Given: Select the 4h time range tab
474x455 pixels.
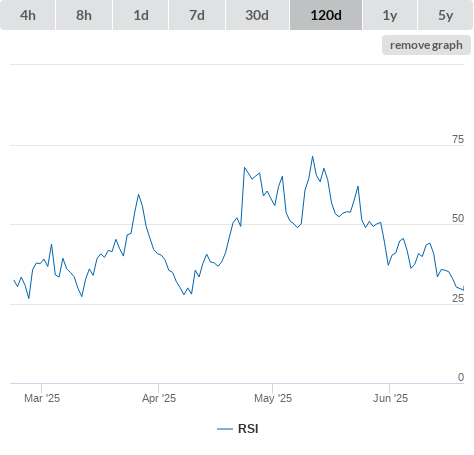Looking at the screenshot, I should [x=28, y=15].
